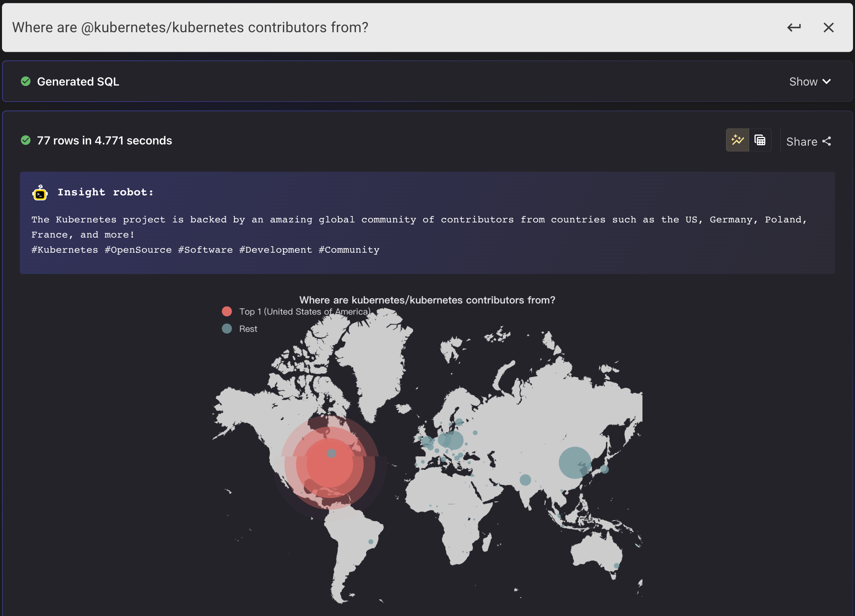Toggle the Rest legend entry

coord(240,329)
